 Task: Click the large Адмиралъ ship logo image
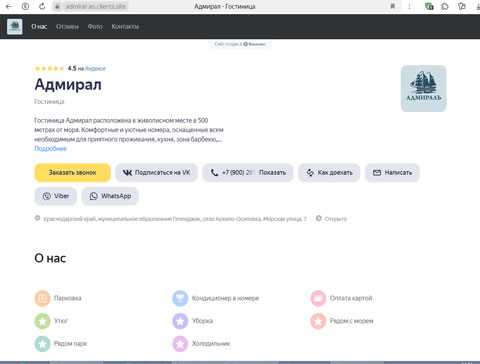[423, 88]
